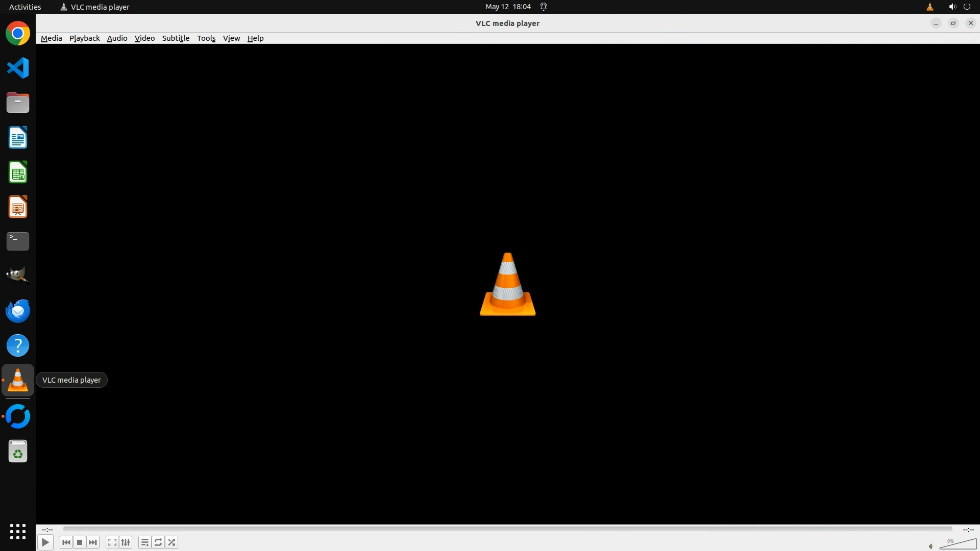Click the remaining time label
This screenshot has height=551, width=980.
point(968,530)
